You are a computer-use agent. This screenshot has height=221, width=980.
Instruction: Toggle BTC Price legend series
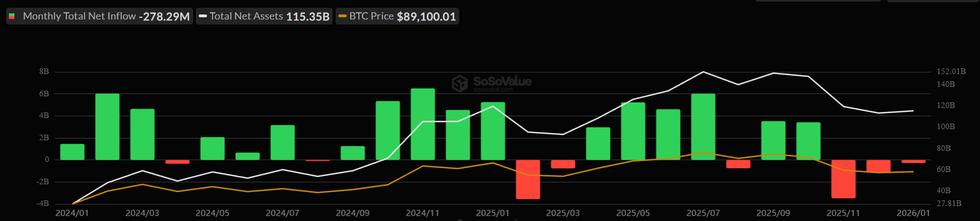[x=397, y=16]
